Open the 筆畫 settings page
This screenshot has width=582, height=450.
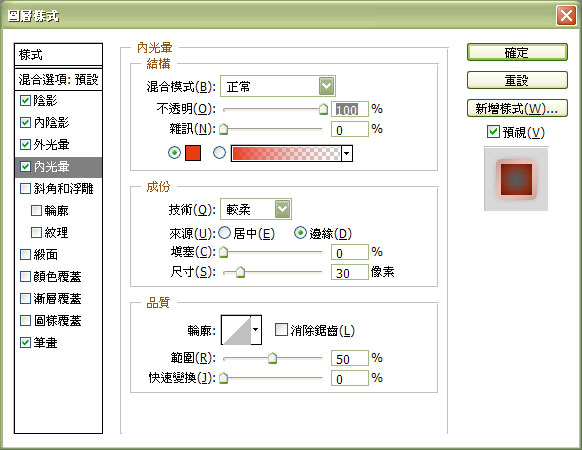point(45,342)
